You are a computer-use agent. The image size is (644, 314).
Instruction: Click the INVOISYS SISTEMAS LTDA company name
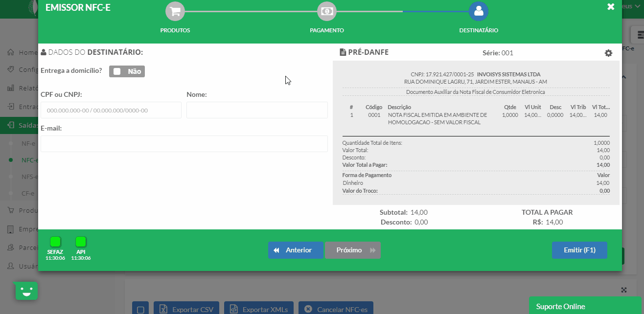(508, 74)
